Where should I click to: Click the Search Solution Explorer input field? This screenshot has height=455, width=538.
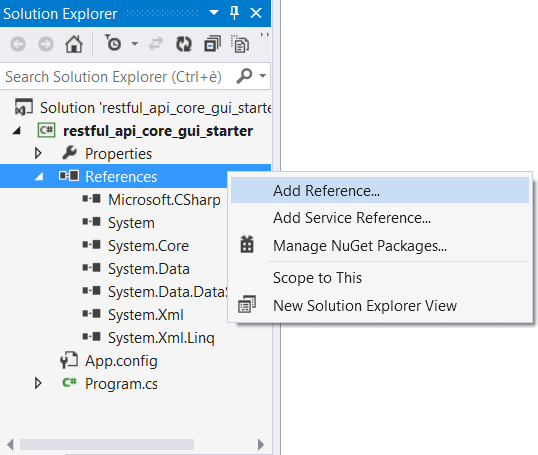[x=117, y=77]
